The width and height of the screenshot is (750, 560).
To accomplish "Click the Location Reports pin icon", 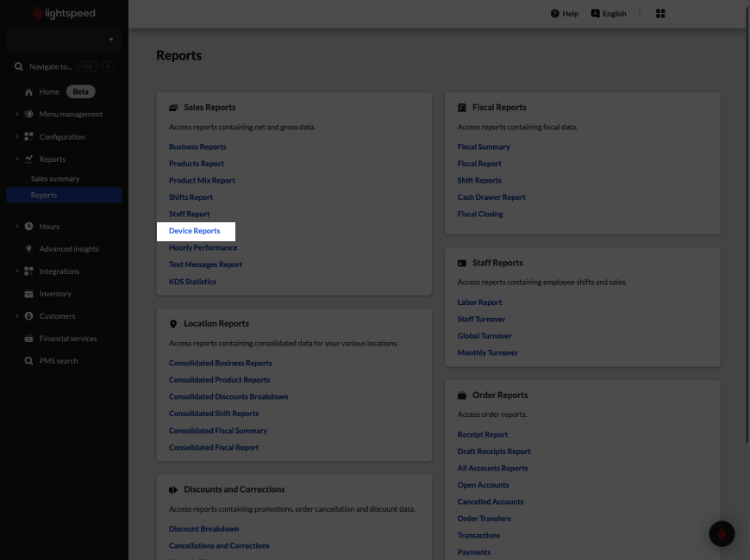I will click(x=173, y=324).
